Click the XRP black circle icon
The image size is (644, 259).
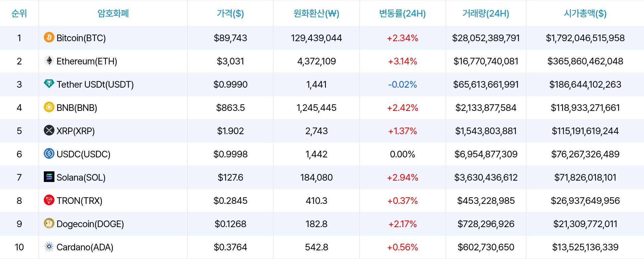[49, 130]
